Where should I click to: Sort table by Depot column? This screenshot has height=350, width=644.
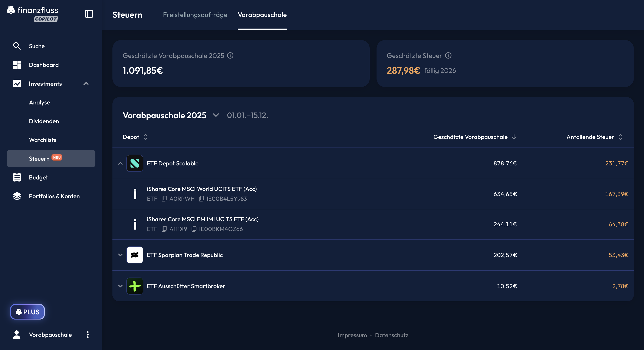[145, 137]
